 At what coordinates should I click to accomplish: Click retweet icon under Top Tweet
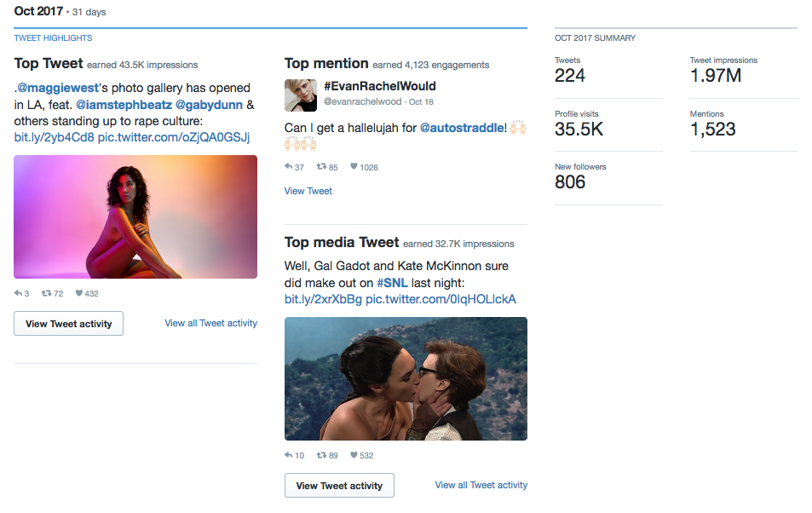46,294
